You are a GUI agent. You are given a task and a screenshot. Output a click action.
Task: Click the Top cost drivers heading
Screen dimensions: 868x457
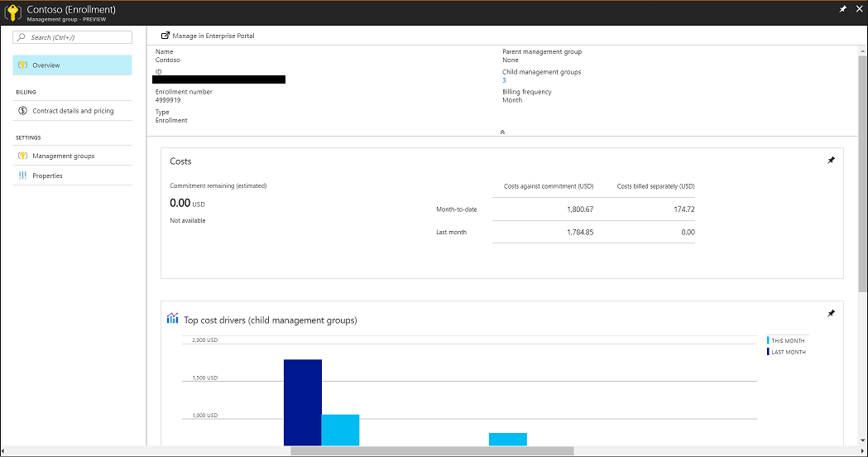coord(270,320)
